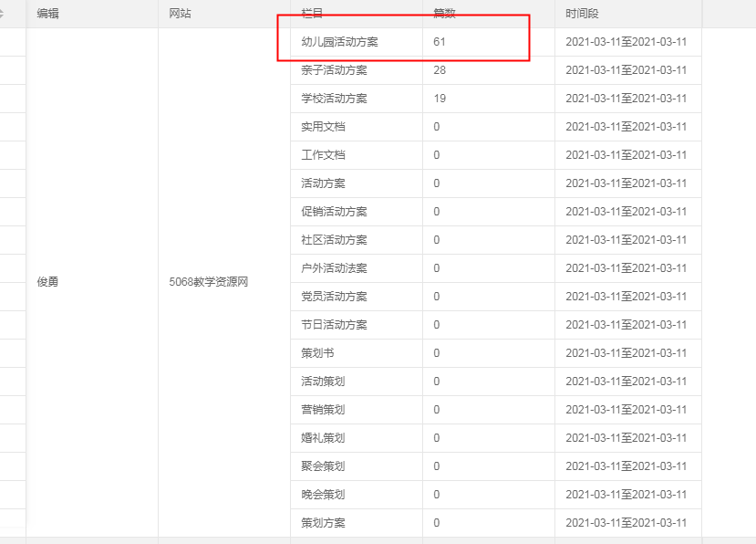Image resolution: width=756 pixels, height=544 pixels.
Task: Click the 0 count in 节日活动方案 row
Action: [436, 325]
